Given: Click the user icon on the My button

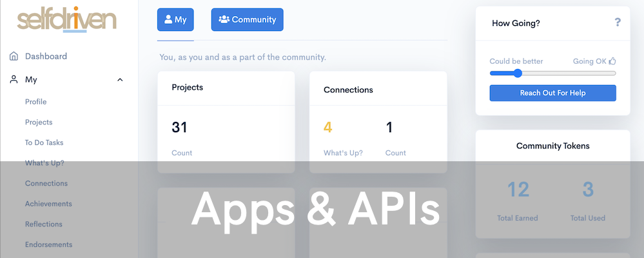Looking at the screenshot, I should point(168,19).
